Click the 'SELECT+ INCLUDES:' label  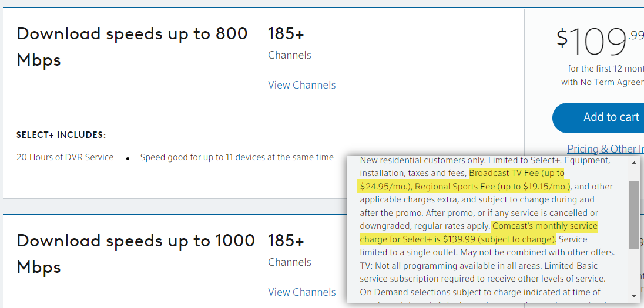61,136
